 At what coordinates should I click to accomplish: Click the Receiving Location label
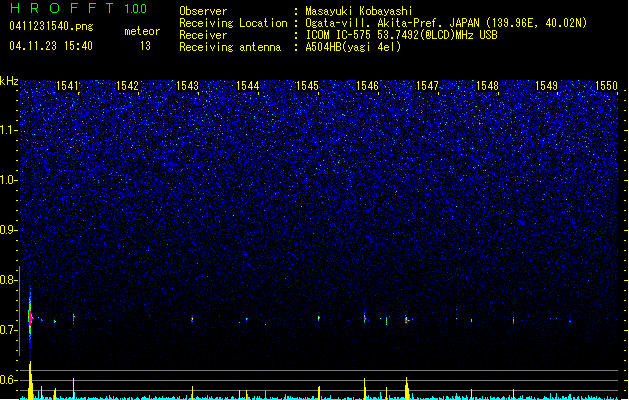tap(233, 23)
